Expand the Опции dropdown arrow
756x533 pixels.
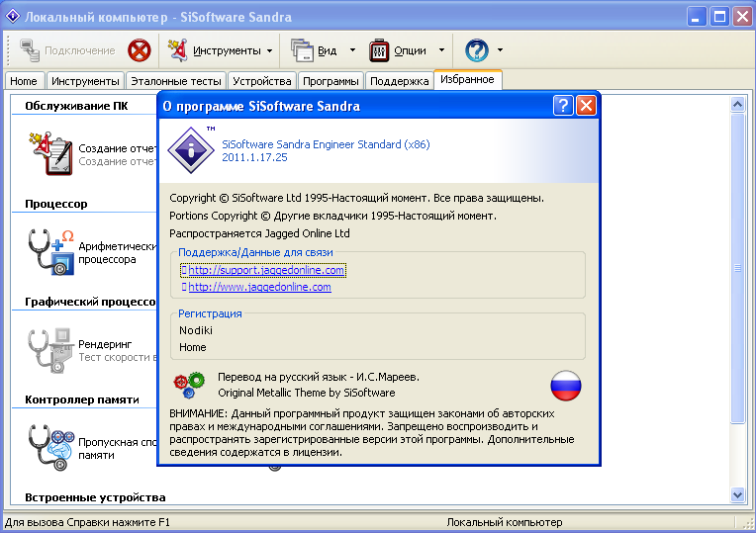point(441,50)
